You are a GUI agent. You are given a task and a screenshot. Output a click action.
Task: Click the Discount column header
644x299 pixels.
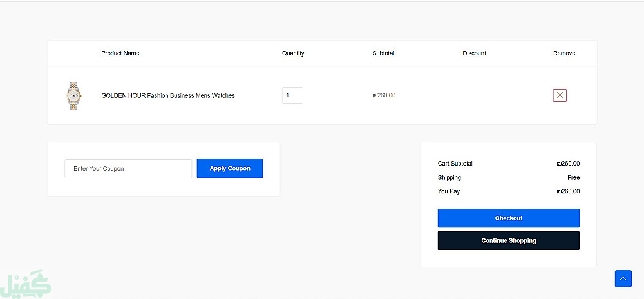[x=474, y=53]
